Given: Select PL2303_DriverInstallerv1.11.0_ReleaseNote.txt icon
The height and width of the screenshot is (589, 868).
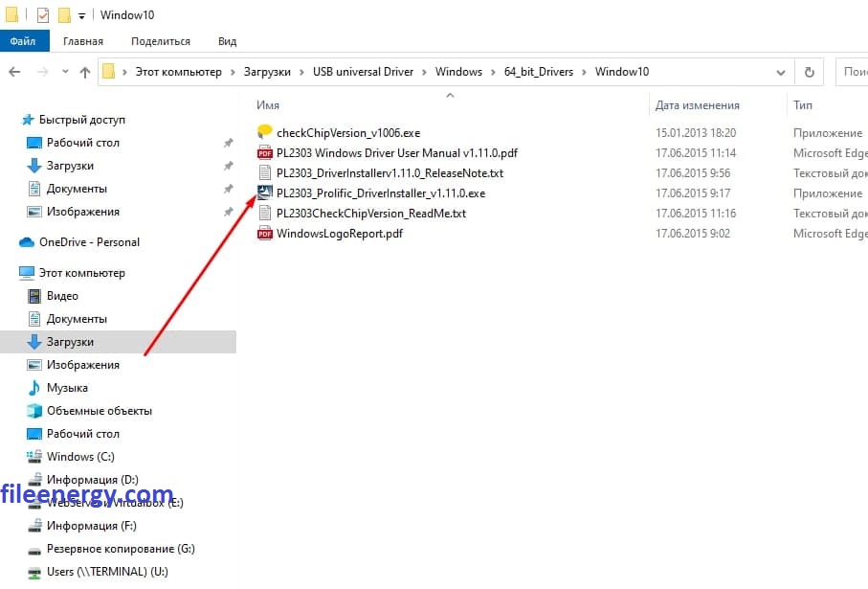Looking at the screenshot, I should coord(264,173).
